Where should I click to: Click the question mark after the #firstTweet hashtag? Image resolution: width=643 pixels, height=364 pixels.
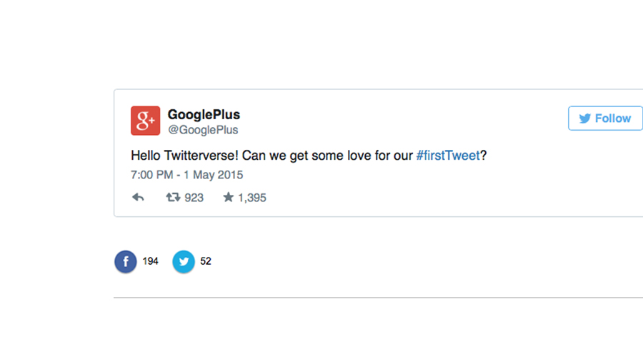(x=484, y=156)
